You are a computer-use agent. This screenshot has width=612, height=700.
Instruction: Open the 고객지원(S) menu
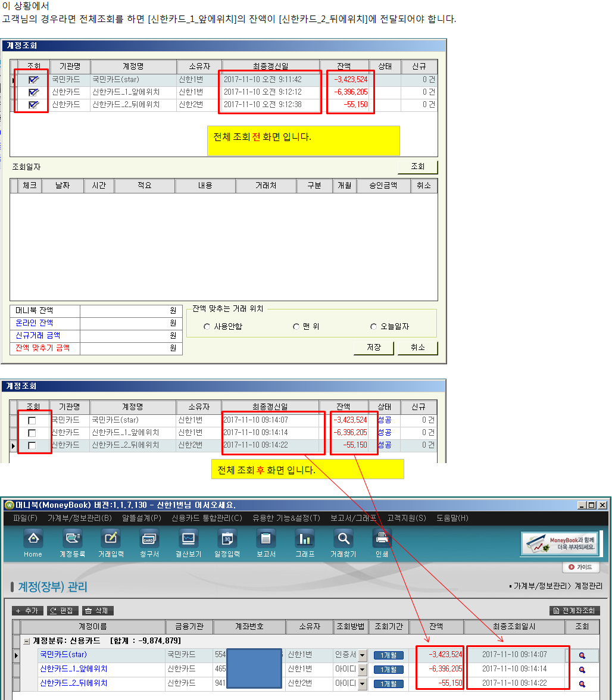click(406, 518)
